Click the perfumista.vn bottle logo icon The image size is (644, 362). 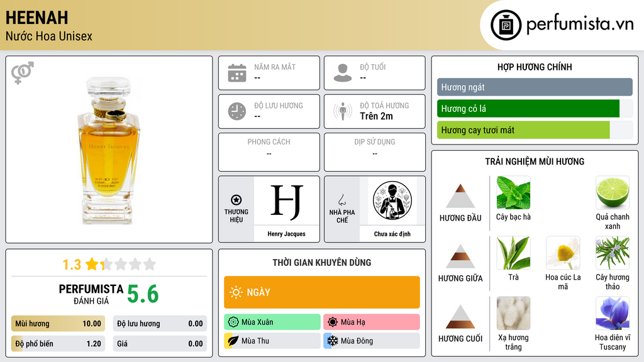[x=506, y=25]
